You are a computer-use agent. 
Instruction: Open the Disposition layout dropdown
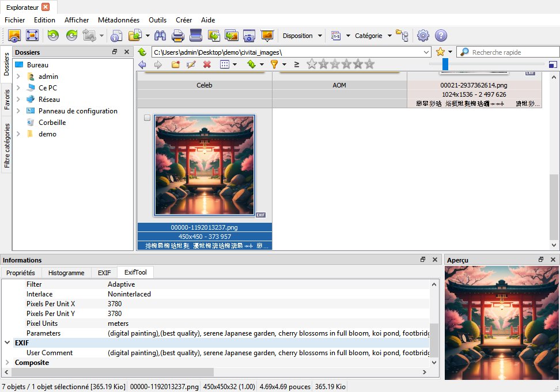(302, 36)
